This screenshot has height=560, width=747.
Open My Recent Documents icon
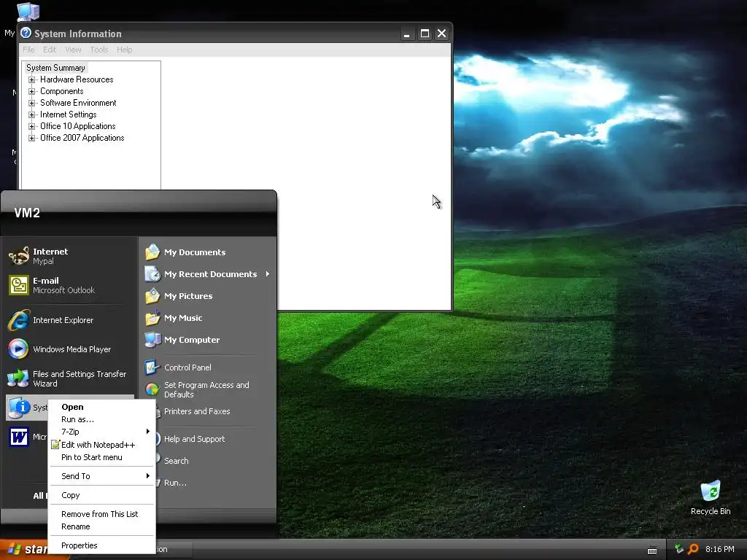(152, 274)
